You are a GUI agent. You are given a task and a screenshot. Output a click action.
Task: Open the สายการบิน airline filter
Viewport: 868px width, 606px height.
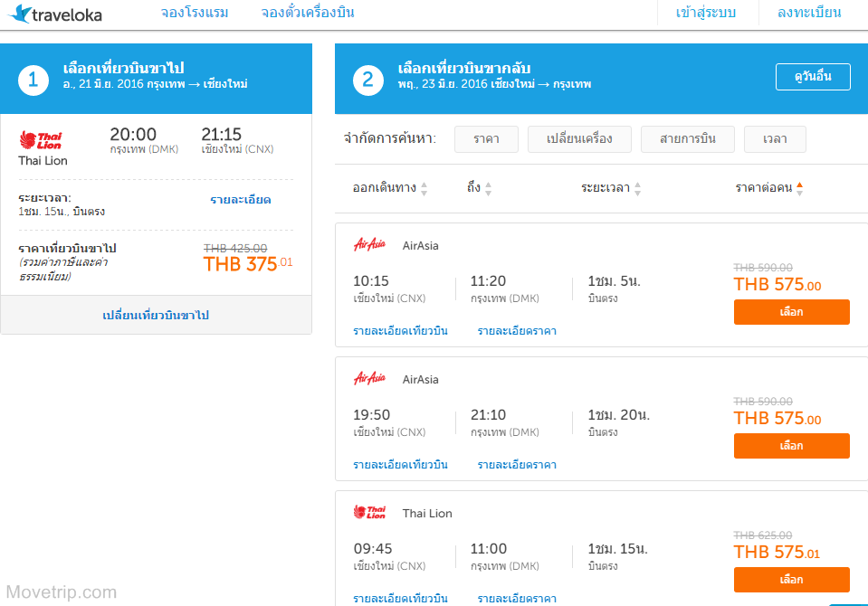point(687,138)
